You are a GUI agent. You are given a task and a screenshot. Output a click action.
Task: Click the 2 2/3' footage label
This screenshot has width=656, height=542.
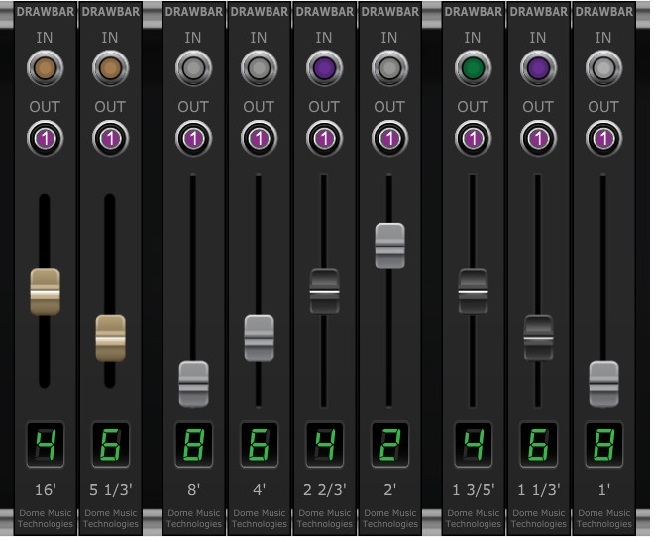(x=324, y=489)
